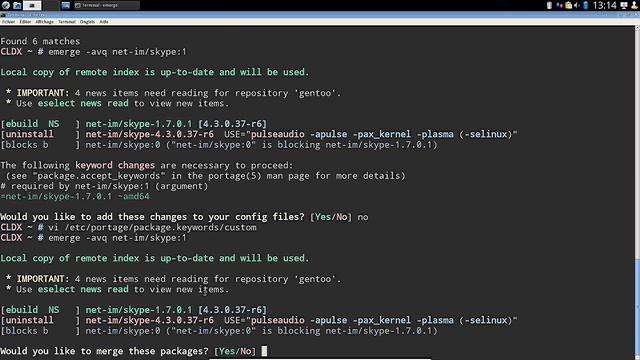
Task: Open the user session icon in the panel
Action: pos(634,5)
